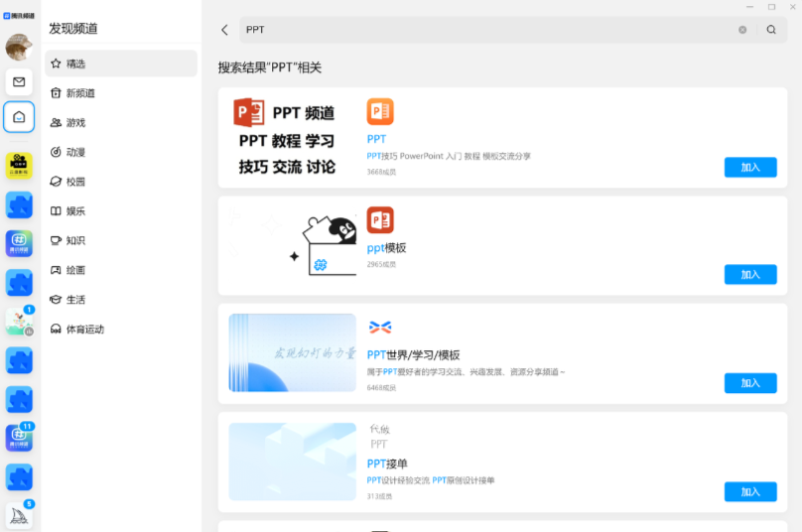Join the ppt模板 channel with 加入
This screenshot has width=802, height=532.
(x=750, y=275)
